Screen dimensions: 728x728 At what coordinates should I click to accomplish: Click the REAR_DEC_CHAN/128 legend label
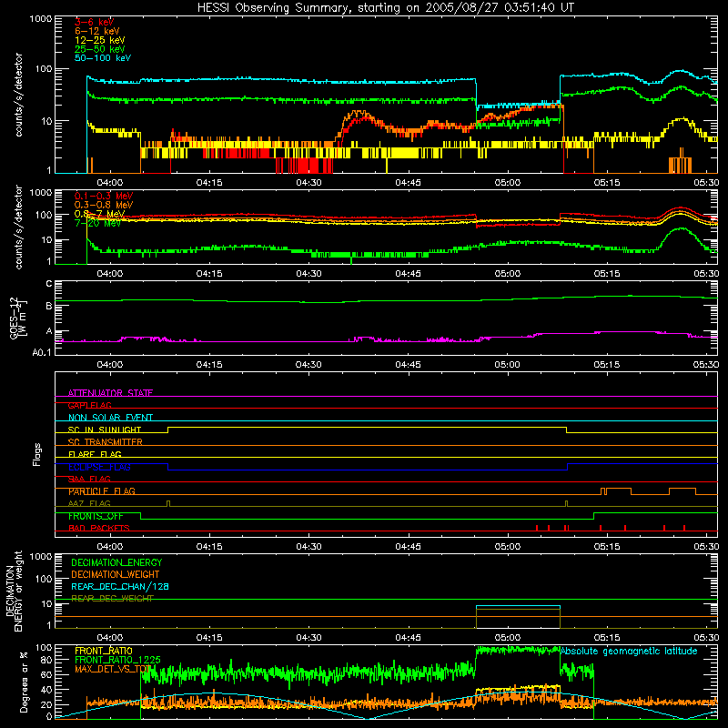pyautogui.click(x=120, y=586)
